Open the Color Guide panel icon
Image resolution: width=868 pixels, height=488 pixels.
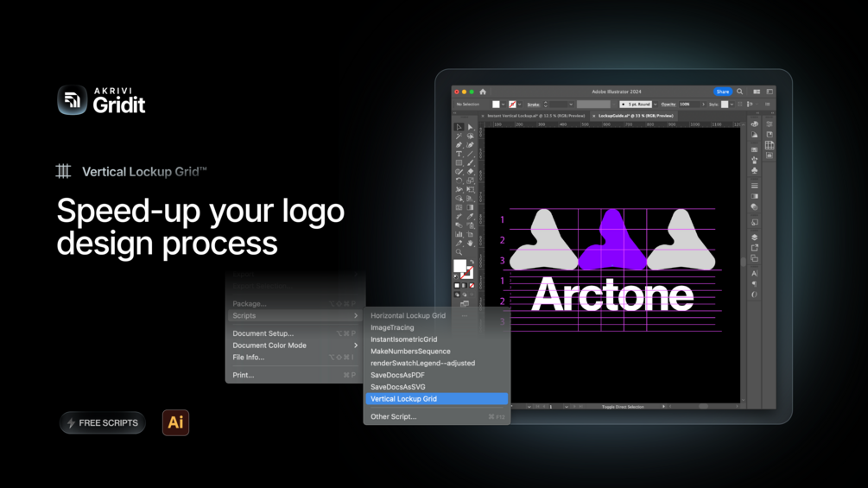click(755, 135)
